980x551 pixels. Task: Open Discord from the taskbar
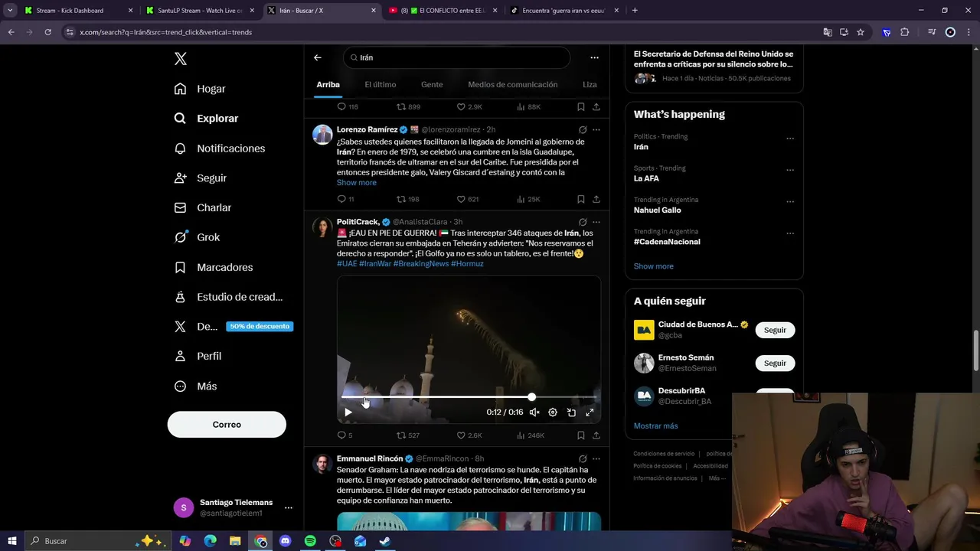[x=286, y=541]
